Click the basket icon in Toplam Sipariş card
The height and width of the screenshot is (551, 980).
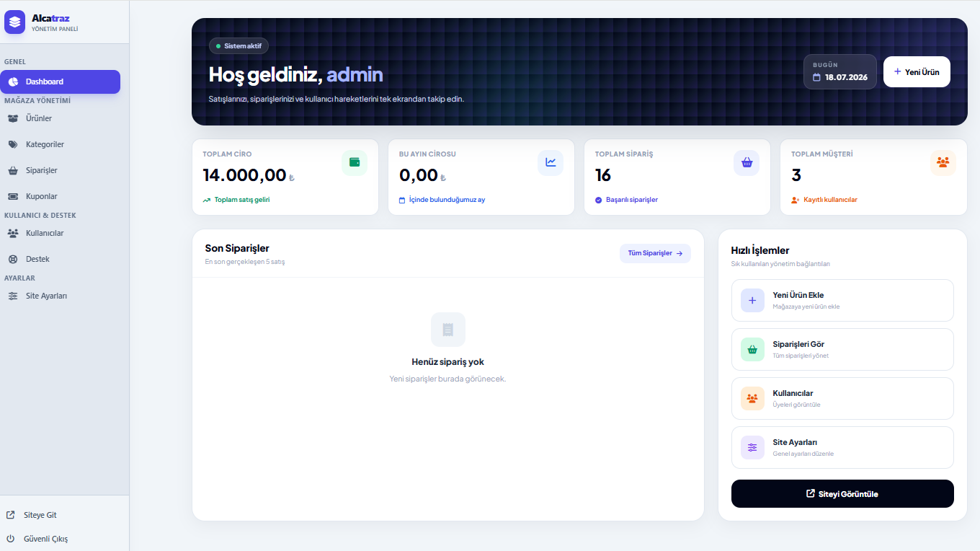coord(747,162)
